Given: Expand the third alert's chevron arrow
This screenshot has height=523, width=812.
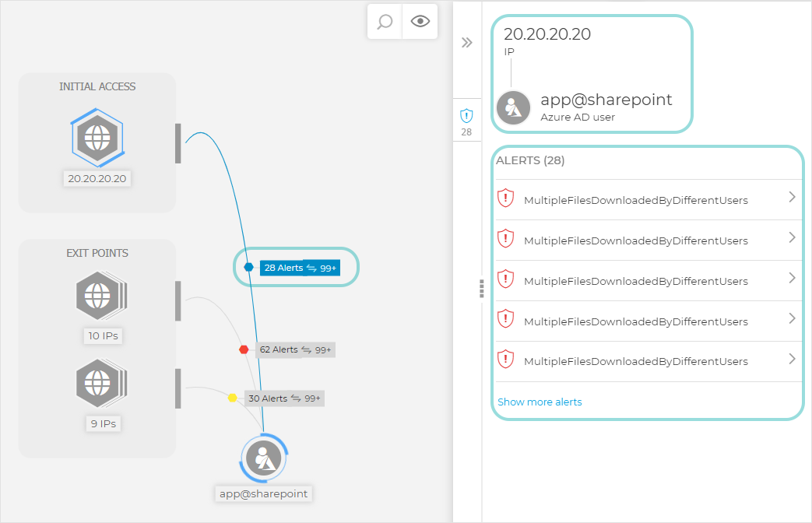Looking at the screenshot, I should [792, 279].
